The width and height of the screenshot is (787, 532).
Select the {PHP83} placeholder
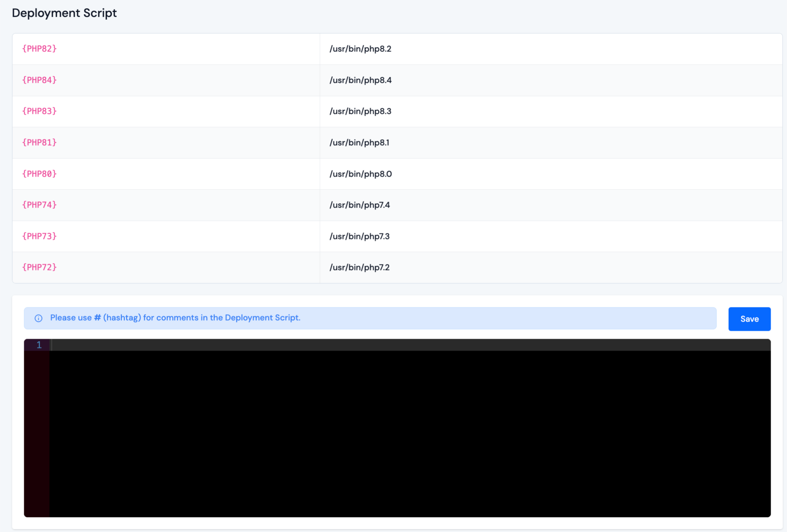pos(39,111)
